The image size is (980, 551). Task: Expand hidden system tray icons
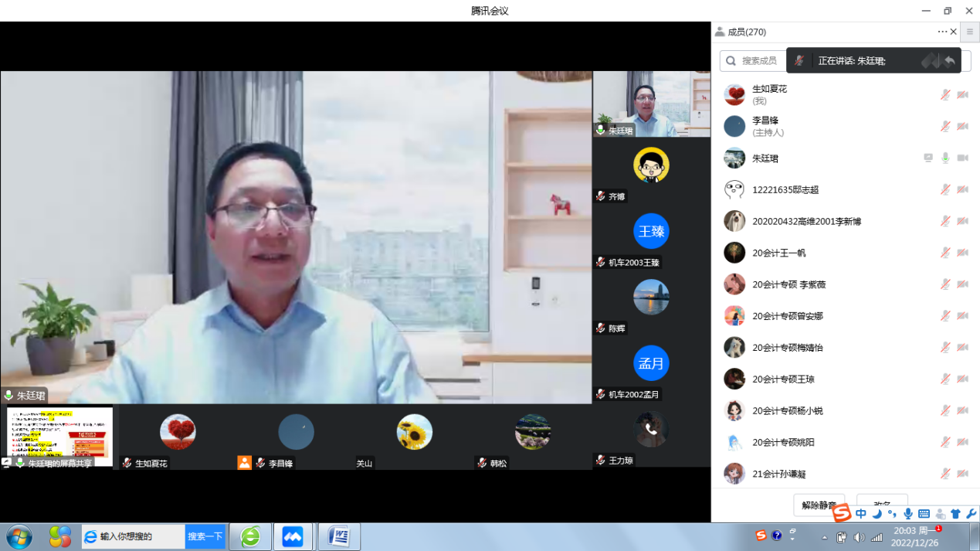click(825, 537)
